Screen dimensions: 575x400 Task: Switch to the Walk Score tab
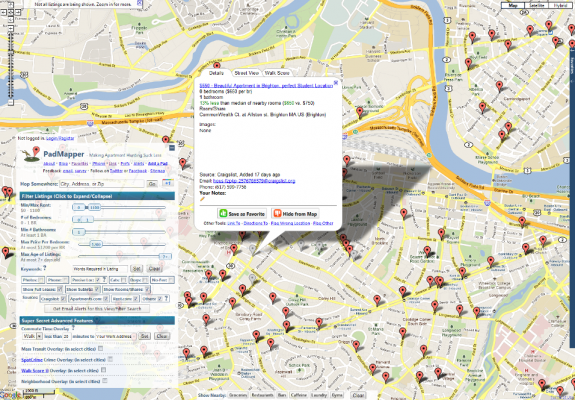(x=277, y=73)
